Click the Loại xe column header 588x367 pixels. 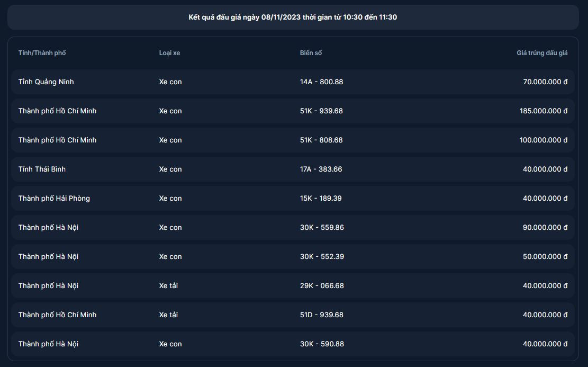click(169, 53)
